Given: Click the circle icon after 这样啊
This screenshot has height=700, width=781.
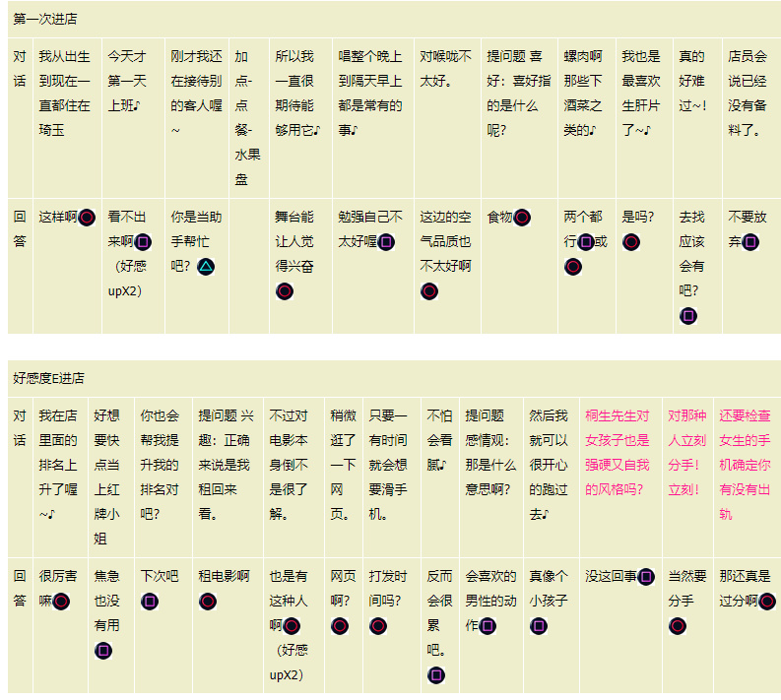Looking at the screenshot, I should [x=87, y=218].
